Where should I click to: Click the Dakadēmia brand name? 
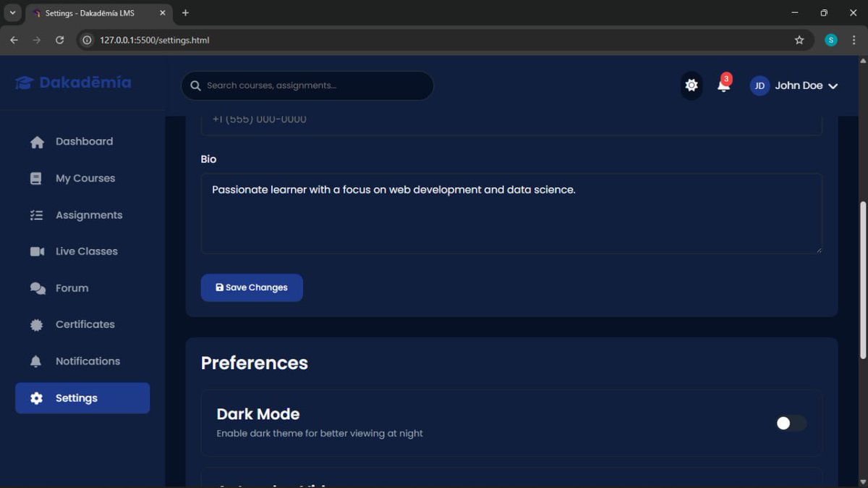pos(85,83)
